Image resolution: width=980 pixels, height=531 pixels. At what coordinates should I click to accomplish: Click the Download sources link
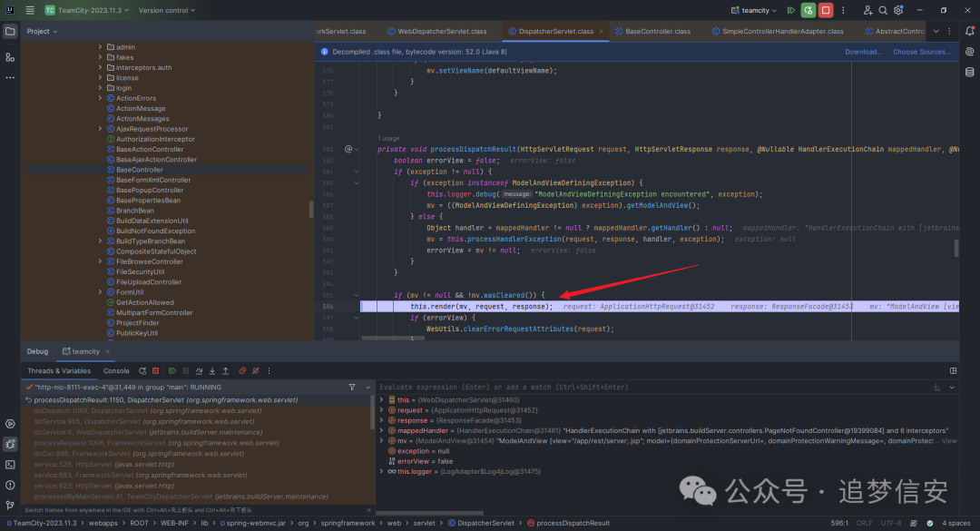863,52
